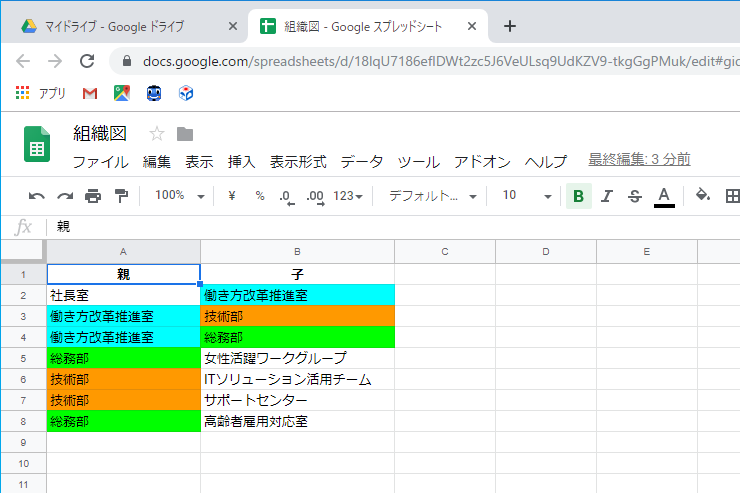
Task: Click the document title 組織図
Action: point(100,134)
